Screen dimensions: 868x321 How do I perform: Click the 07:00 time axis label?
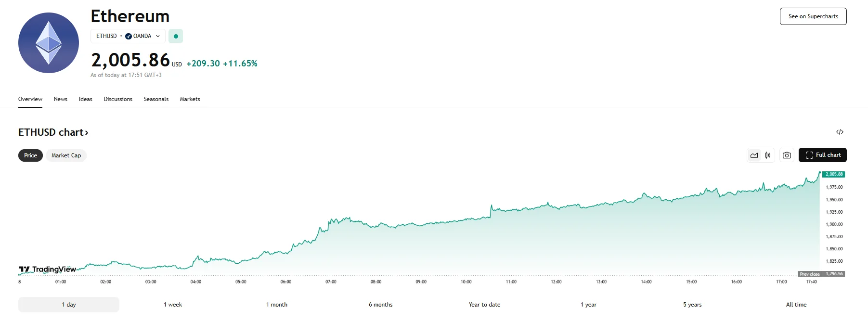[x=331, y=282]
